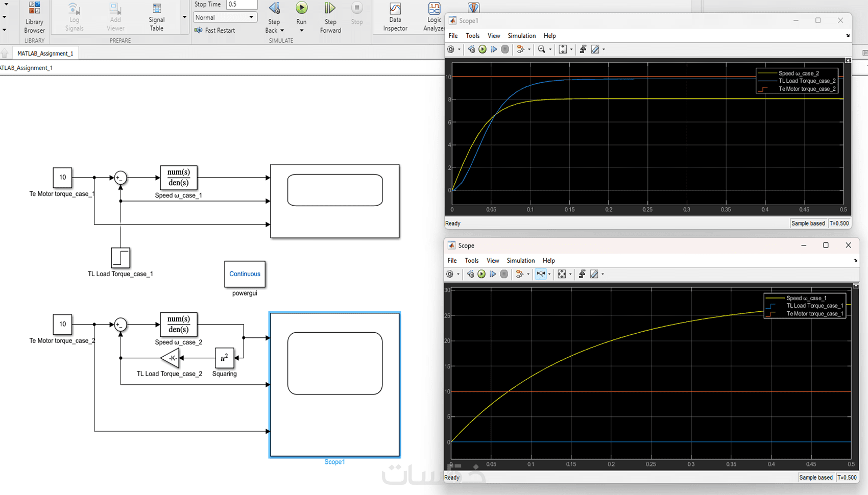
Task: Select the MATLAB_Assignment_1 model tab
Action: click(x=45, y=54)
